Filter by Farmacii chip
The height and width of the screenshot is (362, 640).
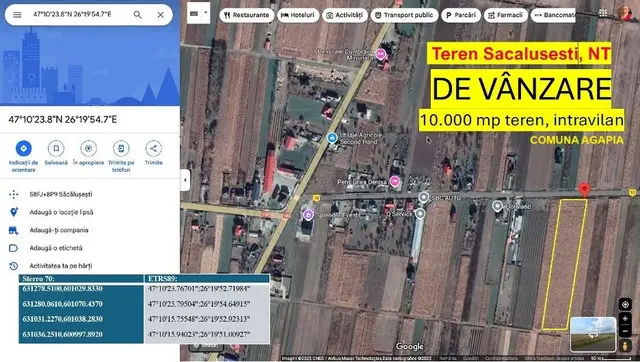point(505,15)
